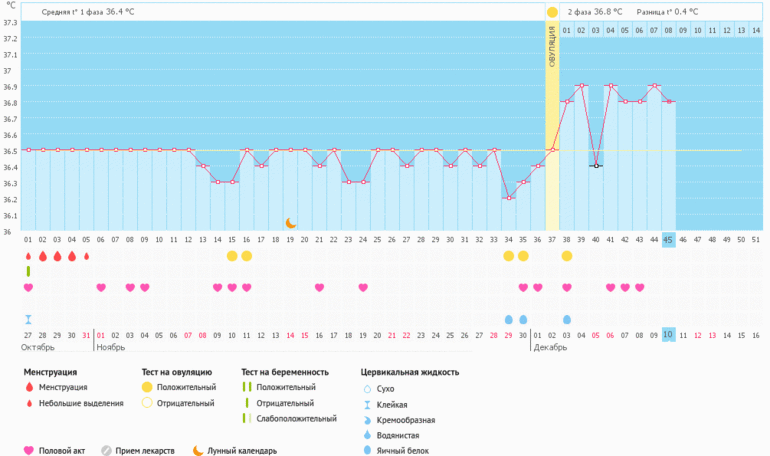Click the Отрицательный ovulation test legend circle
770x456 pixels.
(x=148, y=403)
